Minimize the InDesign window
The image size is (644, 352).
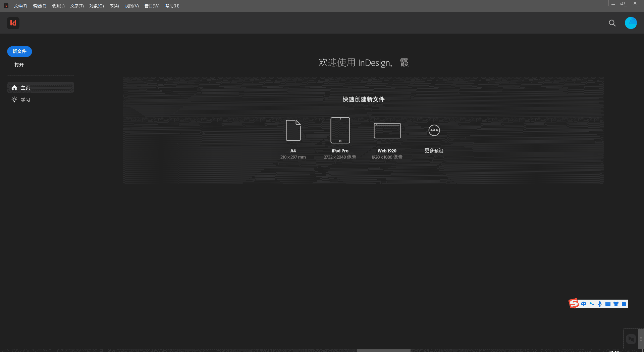613,3
